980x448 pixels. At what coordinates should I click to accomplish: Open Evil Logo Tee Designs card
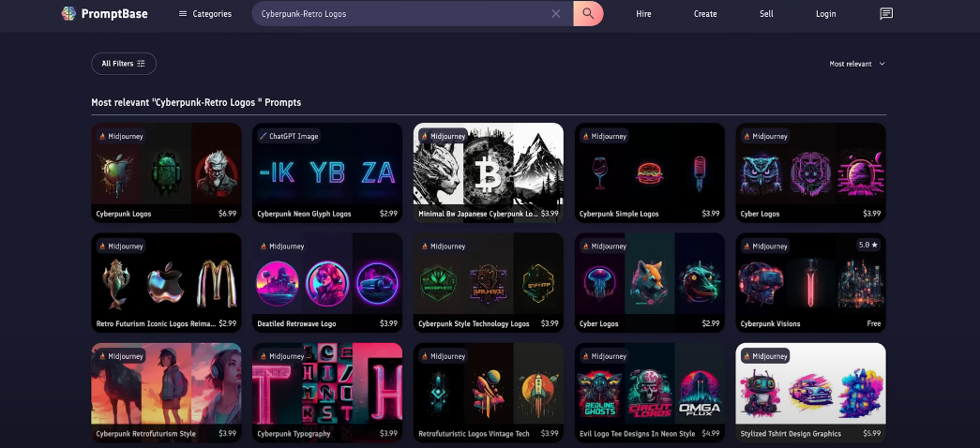649,393
